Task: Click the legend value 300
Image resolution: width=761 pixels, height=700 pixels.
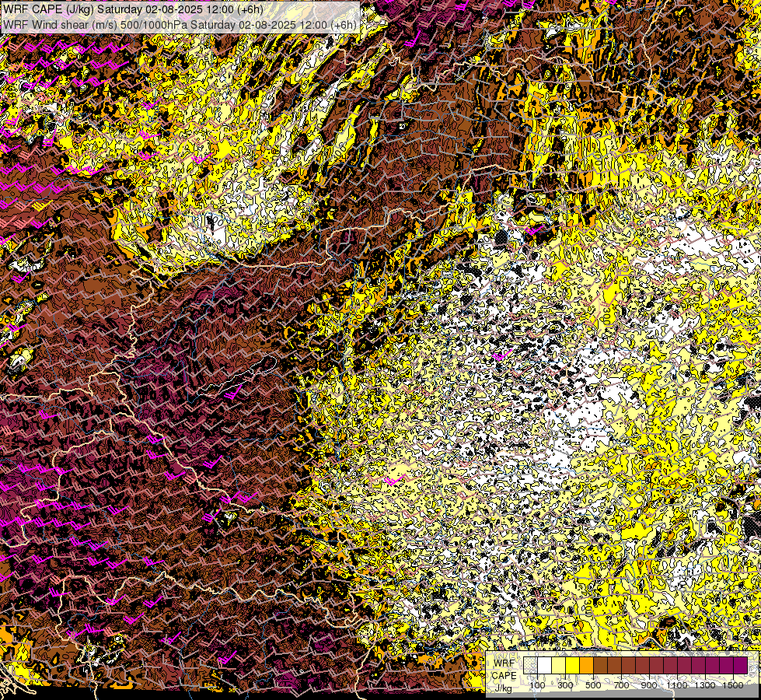Action: (565, 685)
